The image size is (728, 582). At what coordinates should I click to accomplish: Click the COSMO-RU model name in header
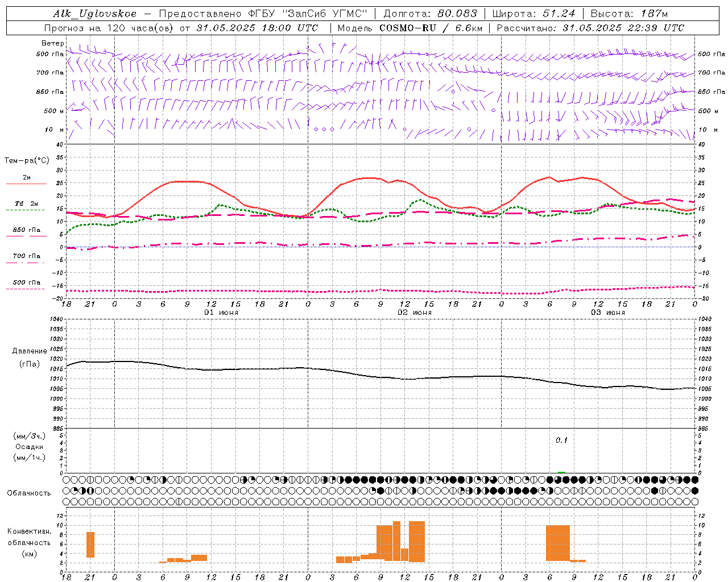tap(408, 28)
